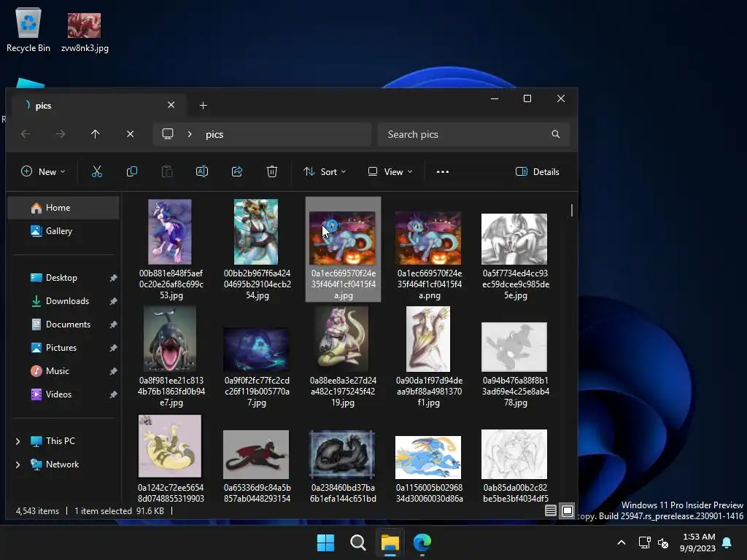Click the pin next to Documents

[x=113, y=324]
